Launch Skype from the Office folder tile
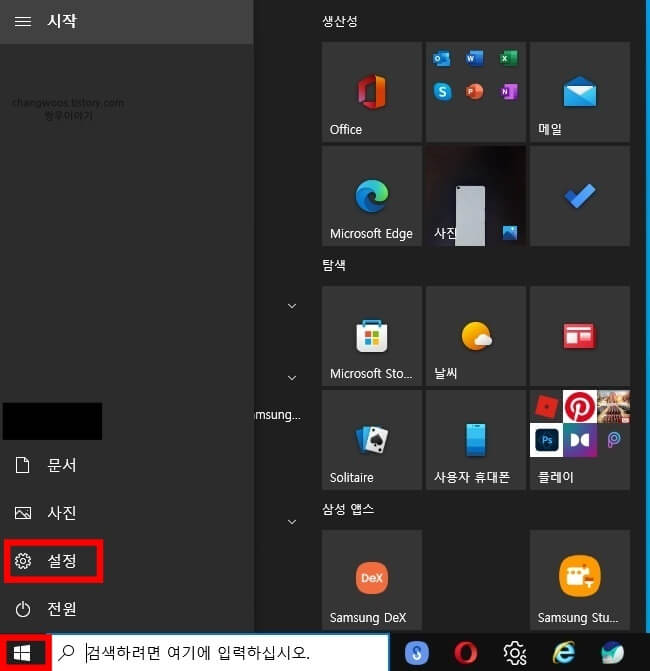Image resolution: width=650 pixels, height=671 pixels. coord(442,92)
